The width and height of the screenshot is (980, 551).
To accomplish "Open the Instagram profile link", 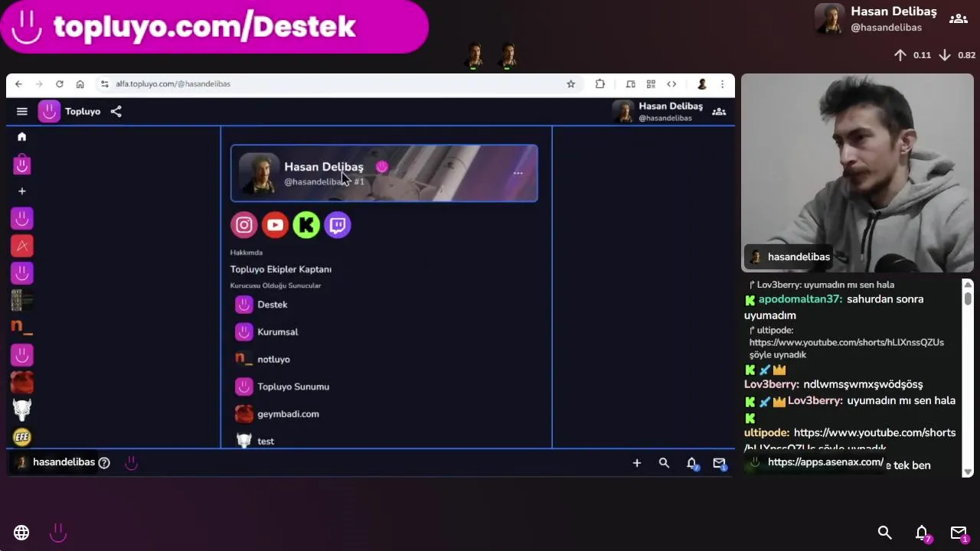I will 244,225.
